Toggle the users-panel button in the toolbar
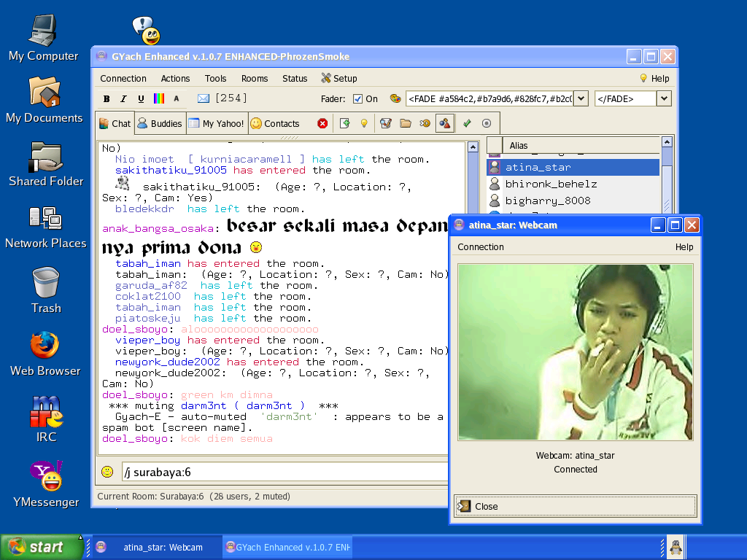The width and height of the screenshot is (747, 560). pos(444,123)
